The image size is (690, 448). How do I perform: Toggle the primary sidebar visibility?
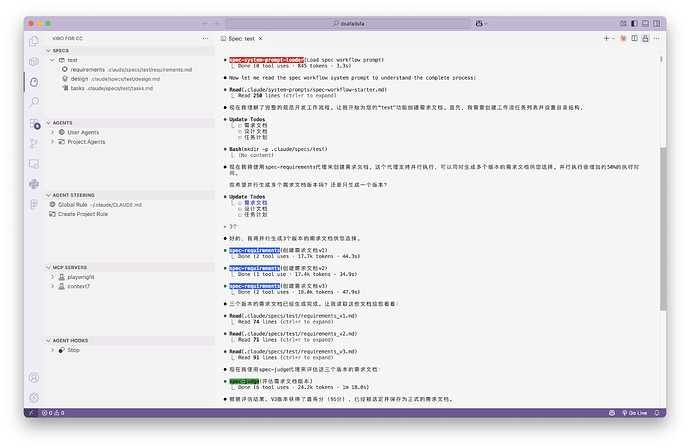point(634,23)
